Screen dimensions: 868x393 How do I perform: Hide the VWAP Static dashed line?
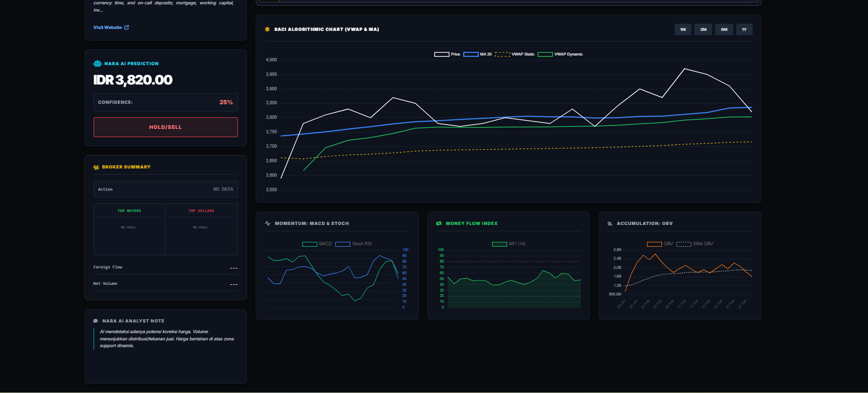514,55
